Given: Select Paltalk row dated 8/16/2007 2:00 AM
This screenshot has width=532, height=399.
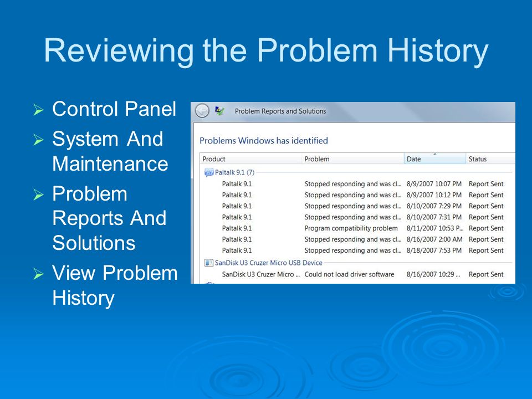Looking at the screenshot, I should pos(362,239).
